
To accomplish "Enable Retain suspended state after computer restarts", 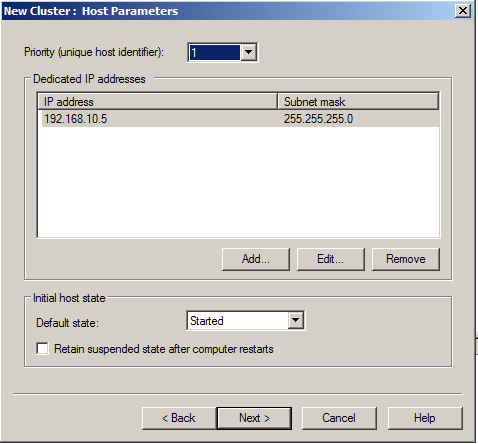I will point(42,349).
